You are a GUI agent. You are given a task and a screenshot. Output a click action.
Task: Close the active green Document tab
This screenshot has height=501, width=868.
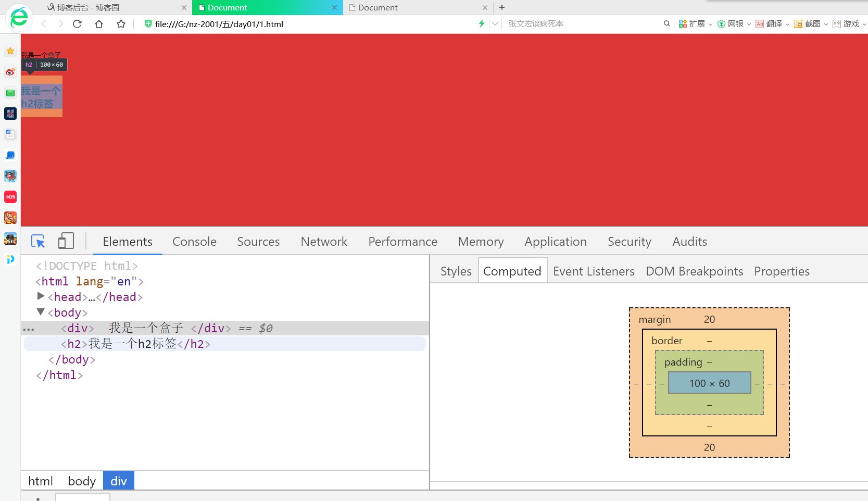click(334, 8)
